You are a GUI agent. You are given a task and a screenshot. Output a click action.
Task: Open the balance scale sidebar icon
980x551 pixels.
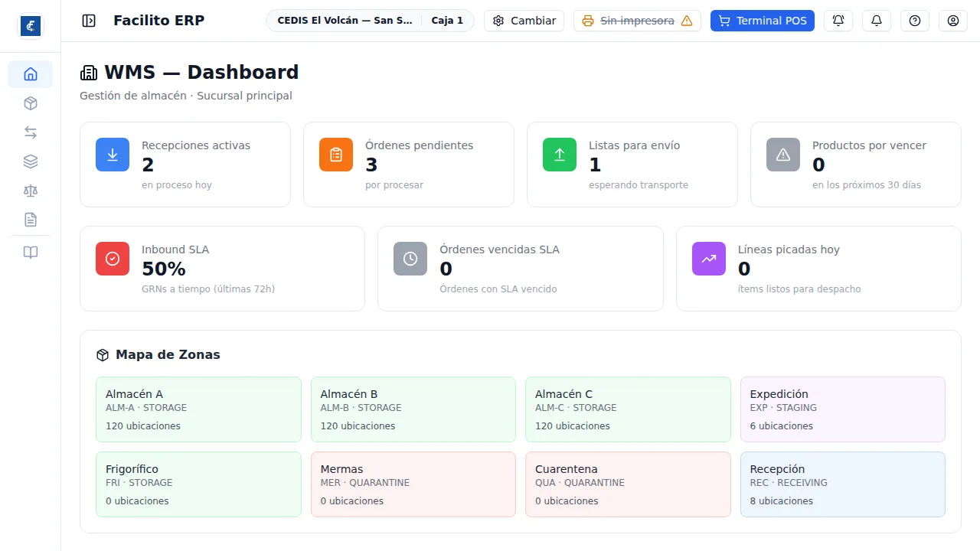[31, 191]
